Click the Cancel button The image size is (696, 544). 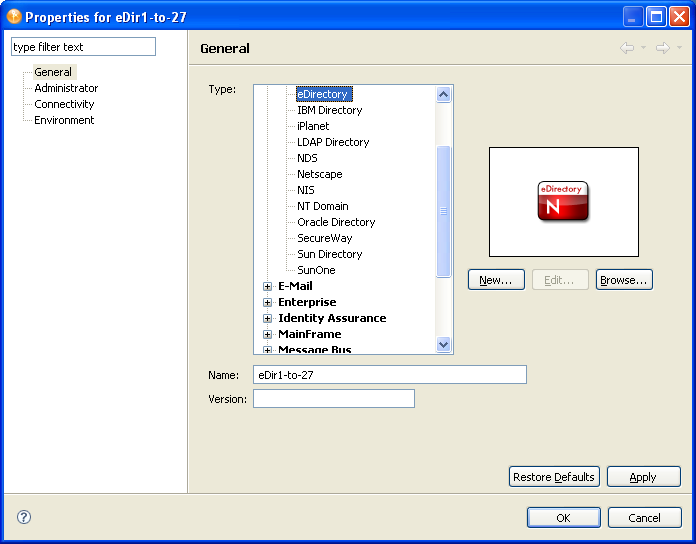[x=645, y=518]
